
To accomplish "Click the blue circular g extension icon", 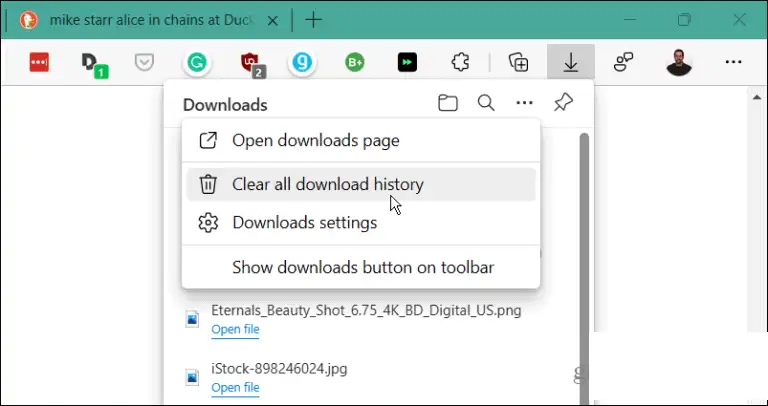I will 302,63.
